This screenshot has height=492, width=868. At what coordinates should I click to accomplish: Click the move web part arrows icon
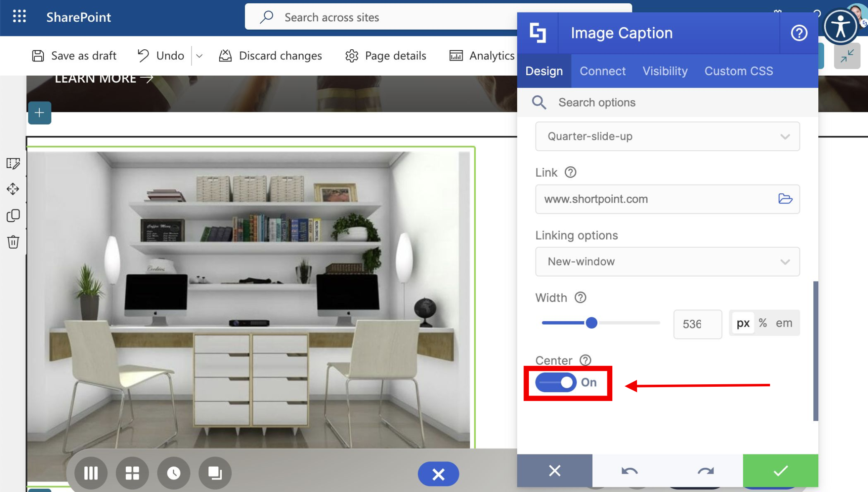pos(13,189)
